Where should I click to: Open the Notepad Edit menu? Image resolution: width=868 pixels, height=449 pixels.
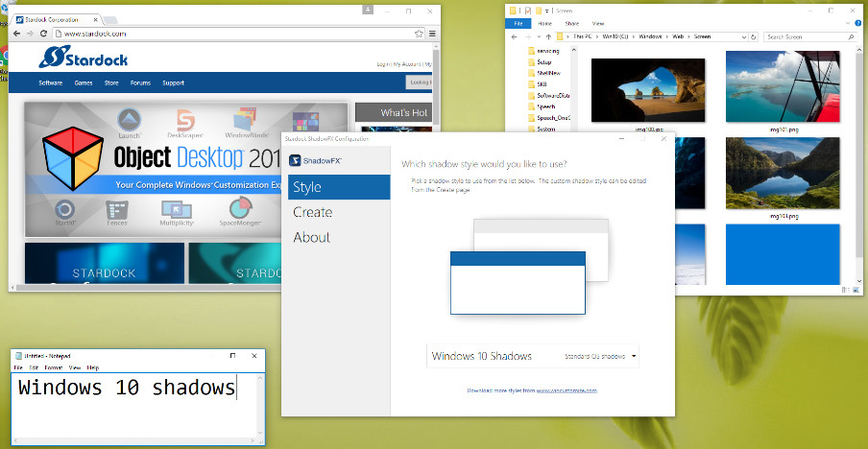point(35,367)
